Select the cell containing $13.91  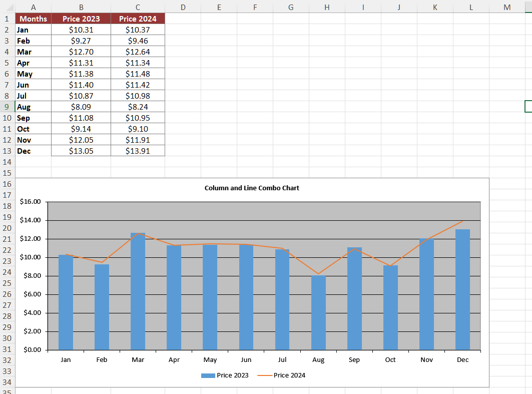pos(137,151)
